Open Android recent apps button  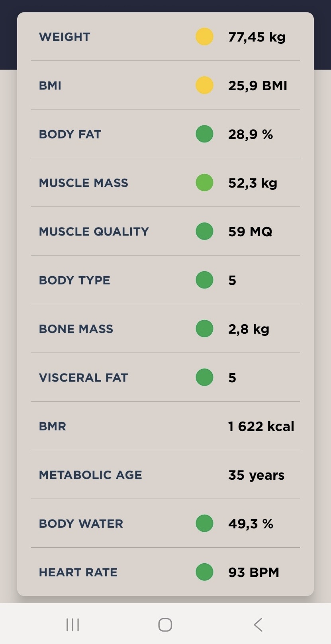tap(73, 625)
